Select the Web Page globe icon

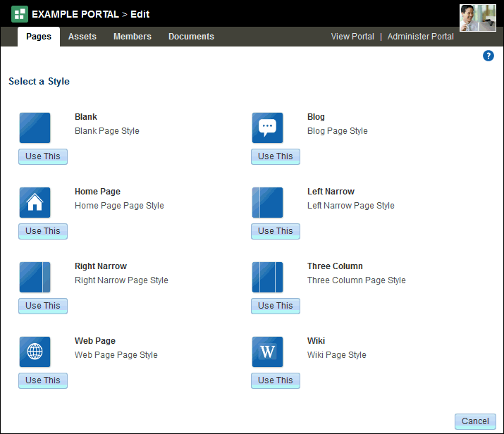[35, 352]
